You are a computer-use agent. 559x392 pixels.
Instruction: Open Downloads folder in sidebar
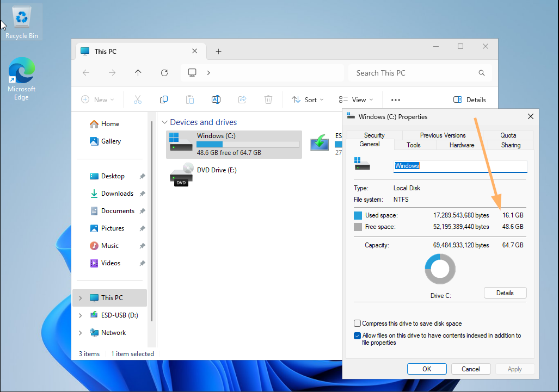(x=117, y=194)
